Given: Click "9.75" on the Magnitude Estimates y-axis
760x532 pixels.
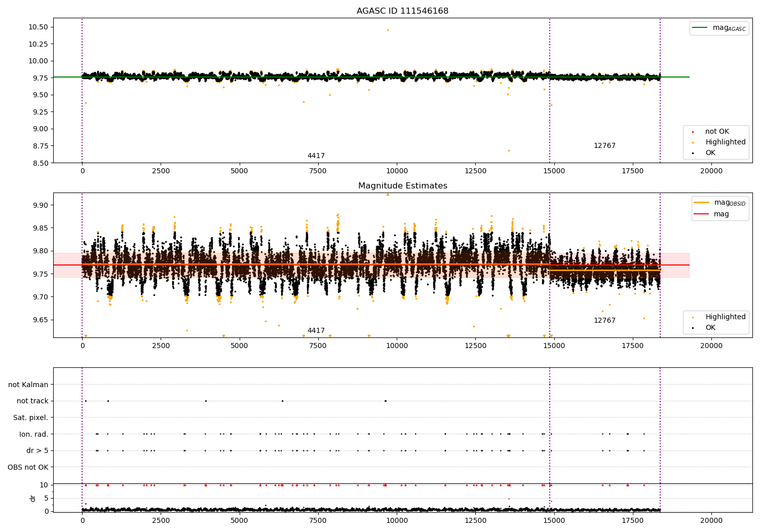Looking at the screenshot, I should (x=41, y=274).
